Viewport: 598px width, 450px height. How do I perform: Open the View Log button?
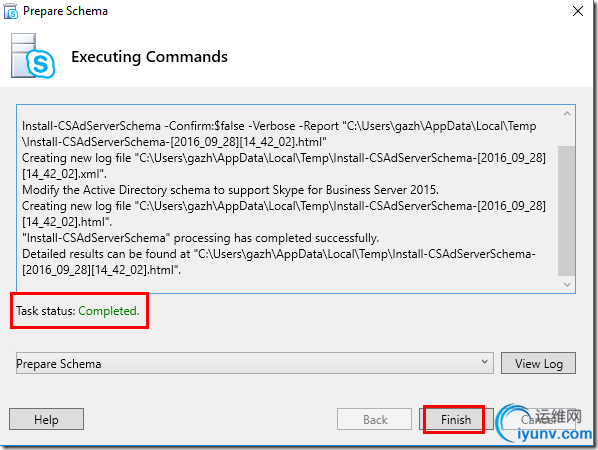coord(538,363)
